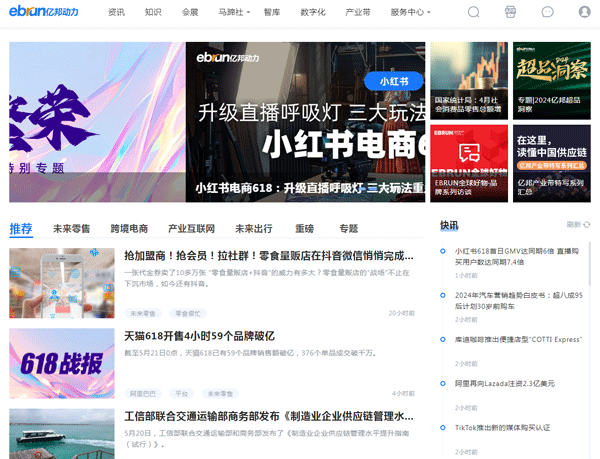Open 会展 in the top navigation
Screen dimensions: 600x459
coord(190,12)
